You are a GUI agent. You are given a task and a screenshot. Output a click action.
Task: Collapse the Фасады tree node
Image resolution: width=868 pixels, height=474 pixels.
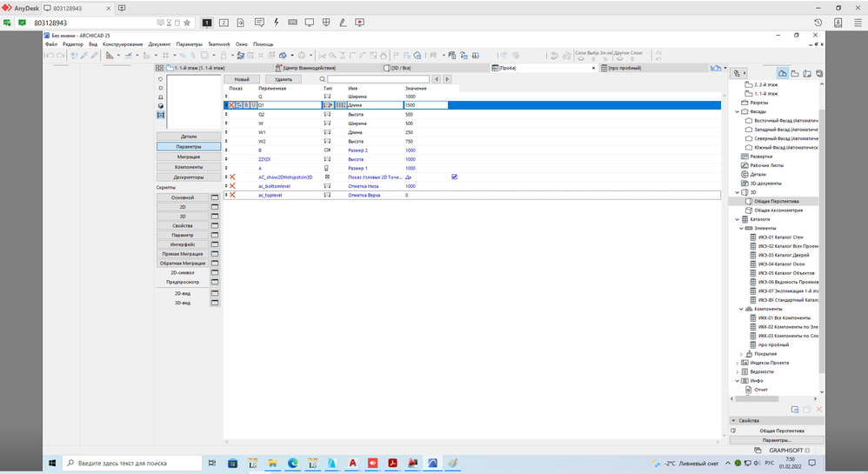[738, 111]
